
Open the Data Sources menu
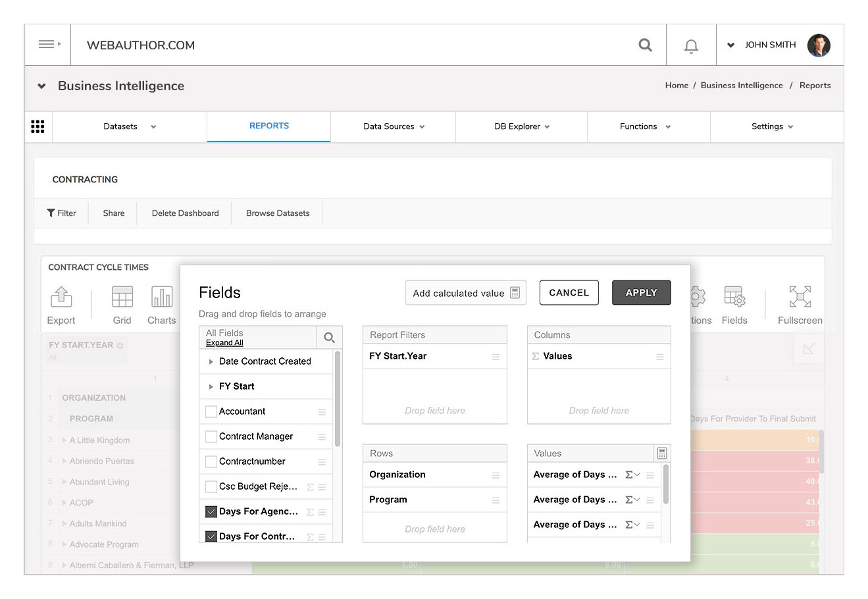pyautogui.click(x=394, y=126)
